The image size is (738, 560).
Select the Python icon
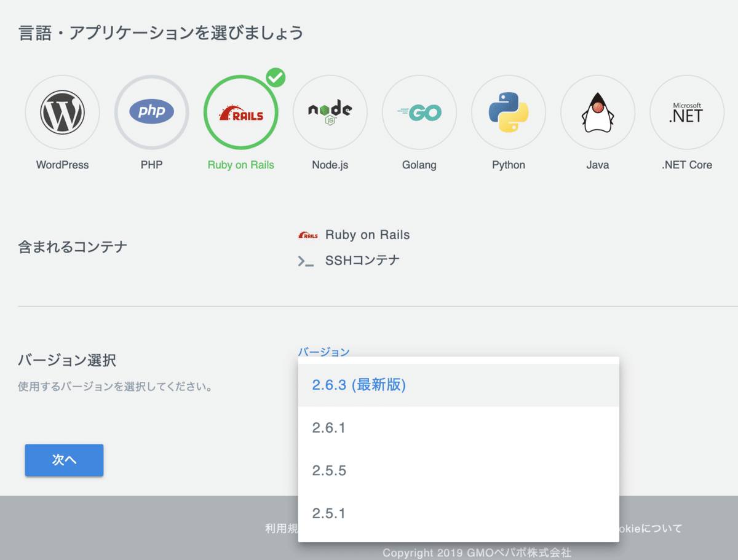[x=508, y=112]
